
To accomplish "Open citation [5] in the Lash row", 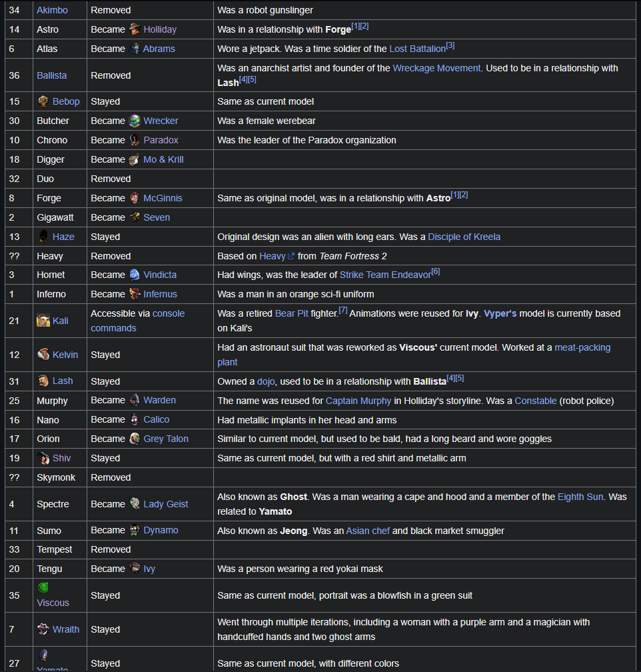I will [460, 377].
